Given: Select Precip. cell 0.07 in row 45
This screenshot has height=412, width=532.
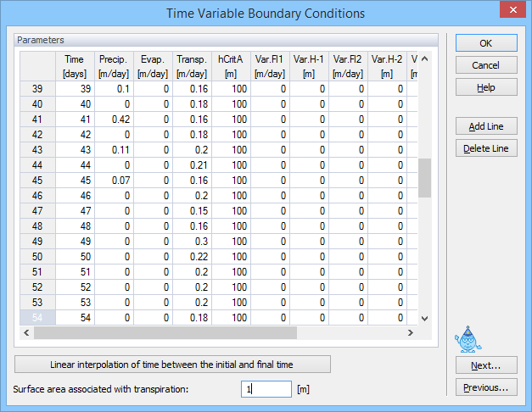Looking at the screenshot, I should (114, 180).
